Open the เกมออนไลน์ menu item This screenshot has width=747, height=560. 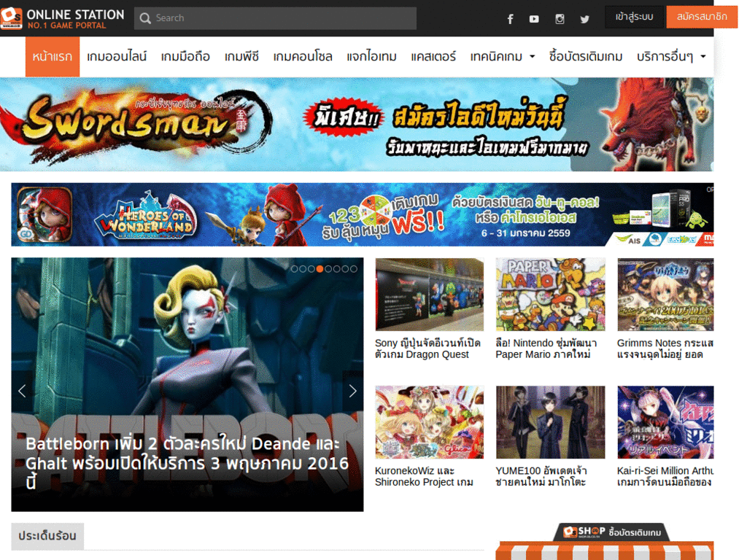click(x=117, y=57)
